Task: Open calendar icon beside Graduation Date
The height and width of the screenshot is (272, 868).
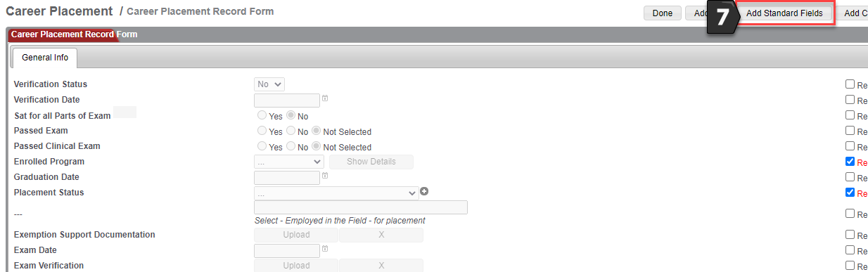Action: [325, 176]
